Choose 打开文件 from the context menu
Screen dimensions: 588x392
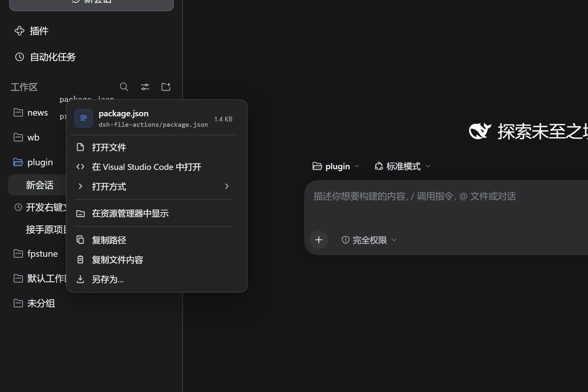point(154,147)
